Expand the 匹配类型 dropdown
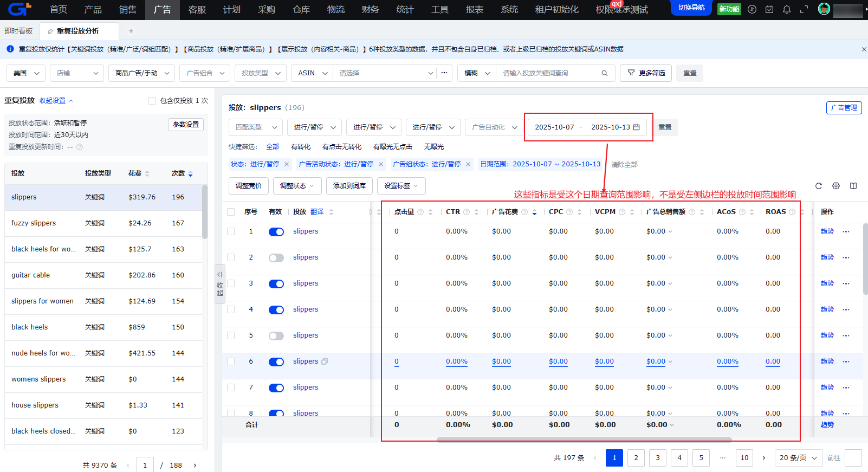Viewport: 868px width, 472px height. (256, 127)
